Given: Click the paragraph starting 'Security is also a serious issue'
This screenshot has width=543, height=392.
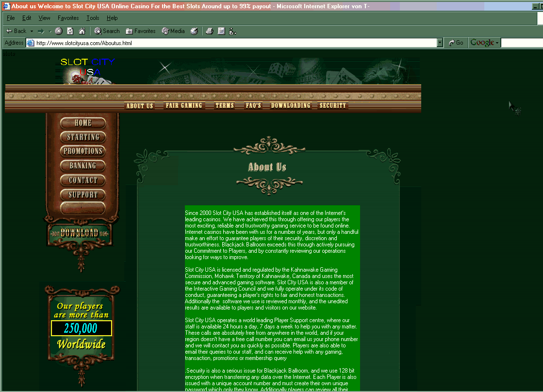Looking at the screenshot, I should (271, 380).
